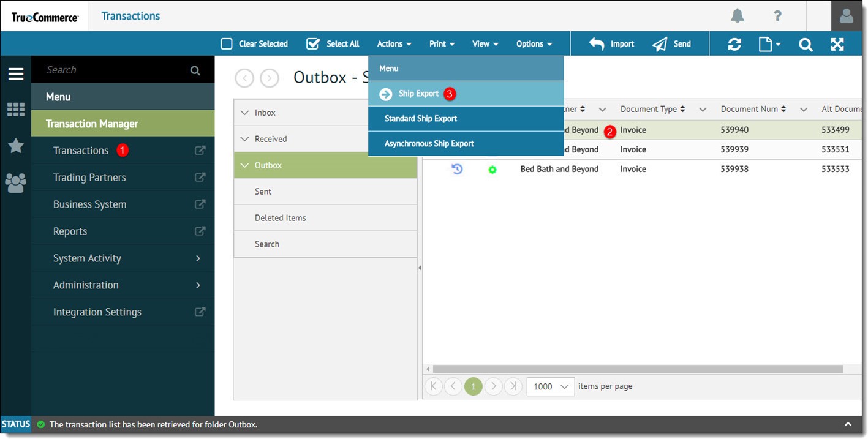This screenshot has width=868, height=439.
Task: Click the fullscreen expand icon on the toolbar
Action: point(837,43)
